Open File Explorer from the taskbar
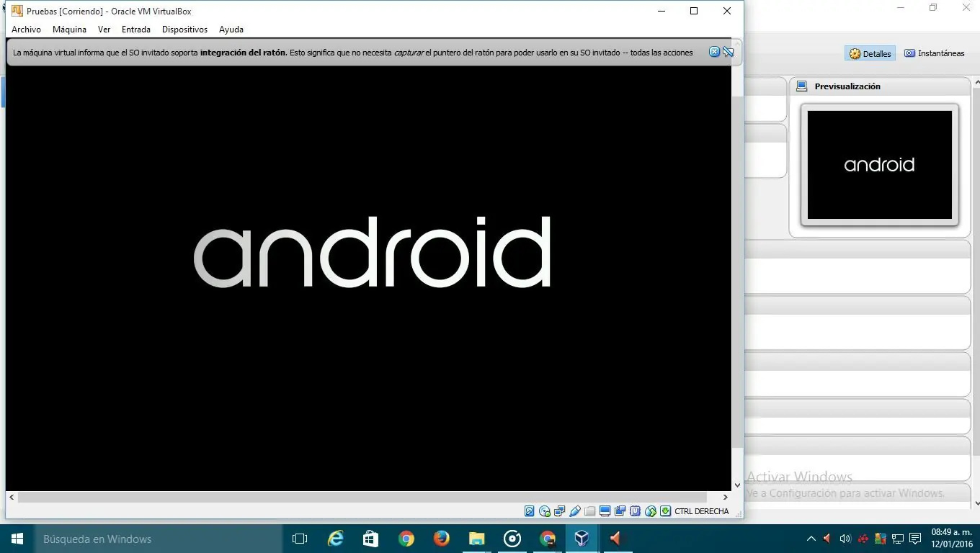 (x=476, y=539)
